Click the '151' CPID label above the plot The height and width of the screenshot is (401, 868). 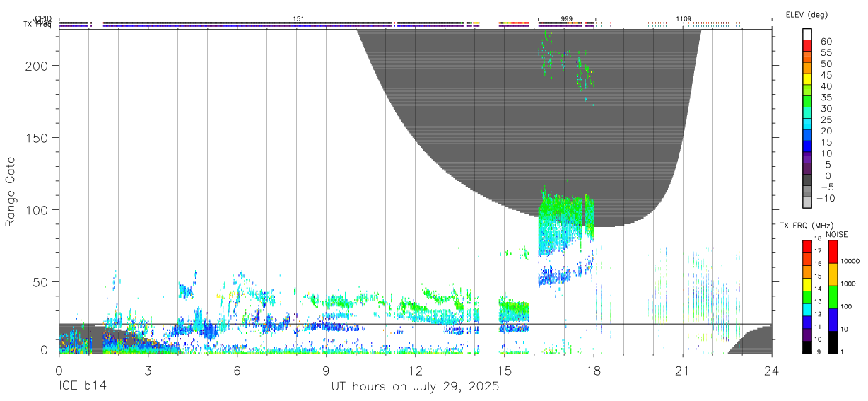pos(298,19)
